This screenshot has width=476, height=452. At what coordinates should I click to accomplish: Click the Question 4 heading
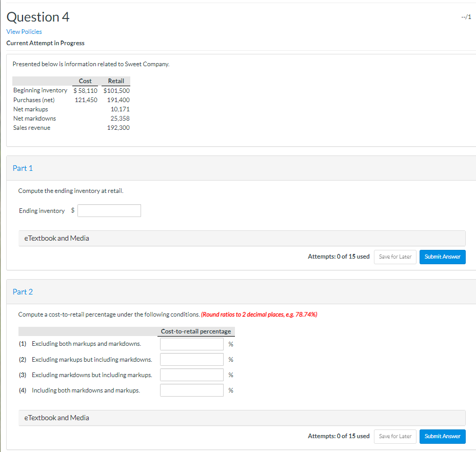[38, 17]
